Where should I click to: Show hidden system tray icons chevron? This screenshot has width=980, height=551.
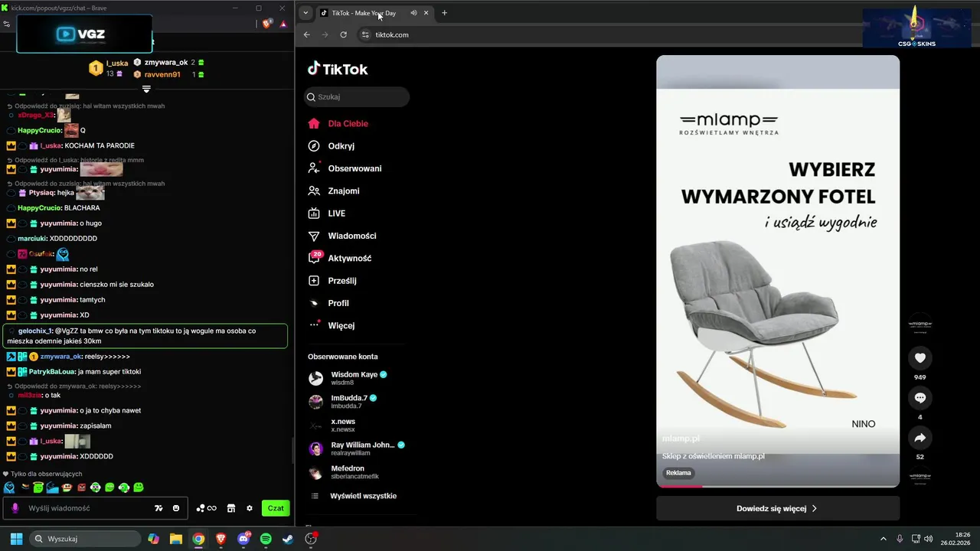click(883, 539)
